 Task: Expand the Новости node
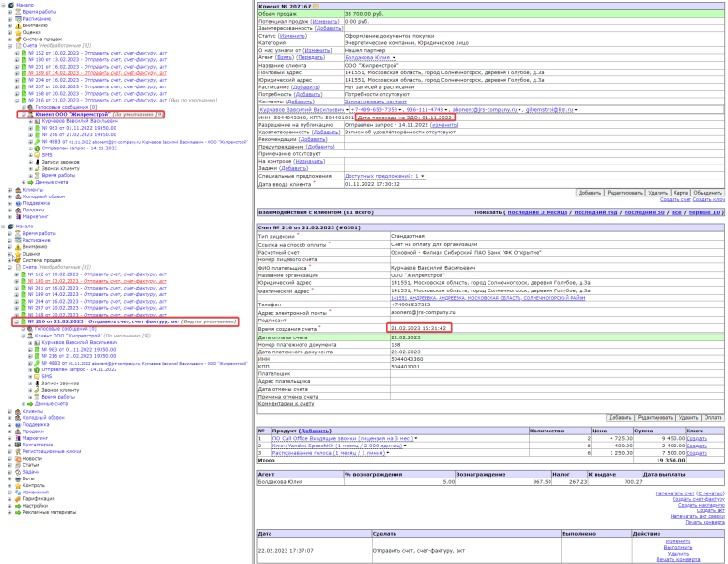click(9, 458)
